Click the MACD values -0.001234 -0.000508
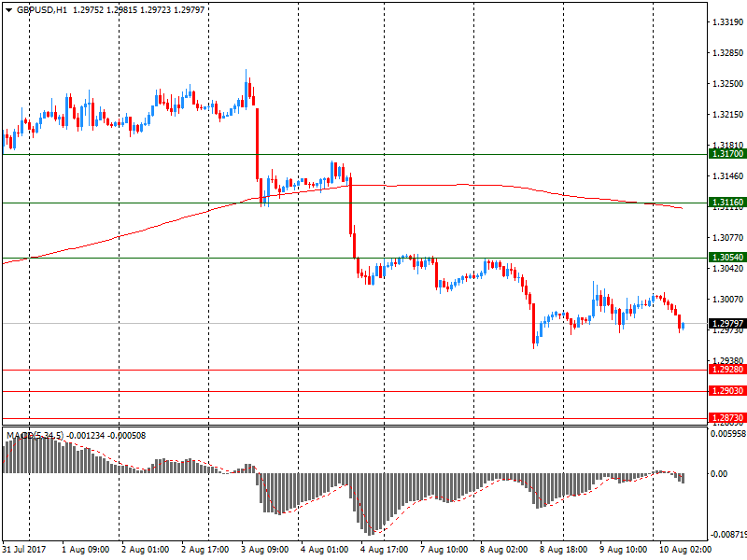Viewport: 747px width, 560px height. pyautogui.click(x=106, y=436)
